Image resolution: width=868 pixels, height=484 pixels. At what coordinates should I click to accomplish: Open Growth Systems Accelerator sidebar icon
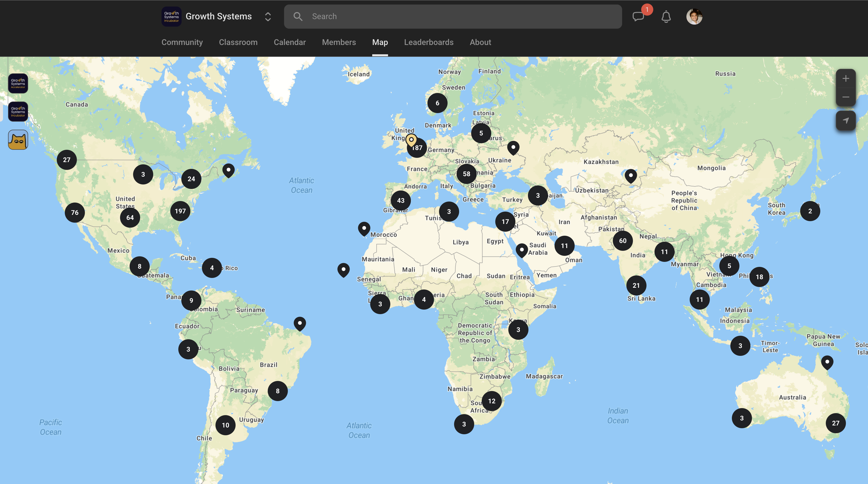click(18, 83)
